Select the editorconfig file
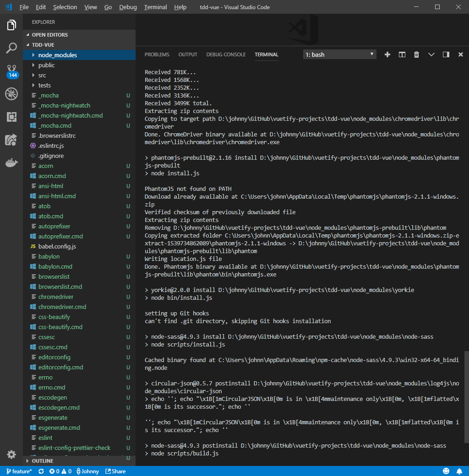Viewport: 469px width, 476px height. click(79, 357)
